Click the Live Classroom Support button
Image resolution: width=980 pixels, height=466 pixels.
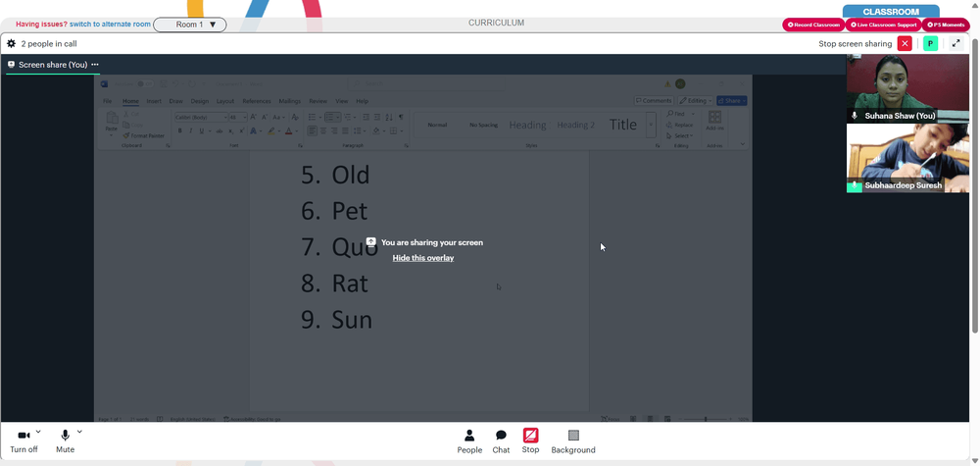(x=883, y=25)
